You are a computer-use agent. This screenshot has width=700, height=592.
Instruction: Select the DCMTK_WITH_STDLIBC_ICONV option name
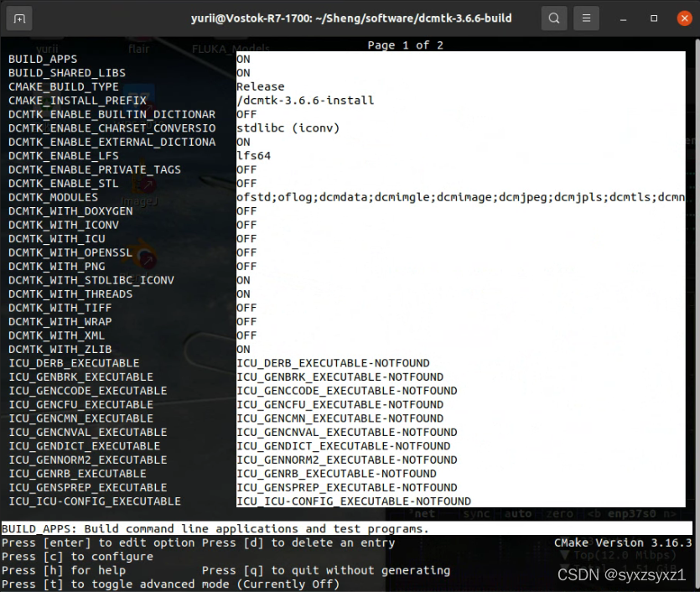click(91, 280)
